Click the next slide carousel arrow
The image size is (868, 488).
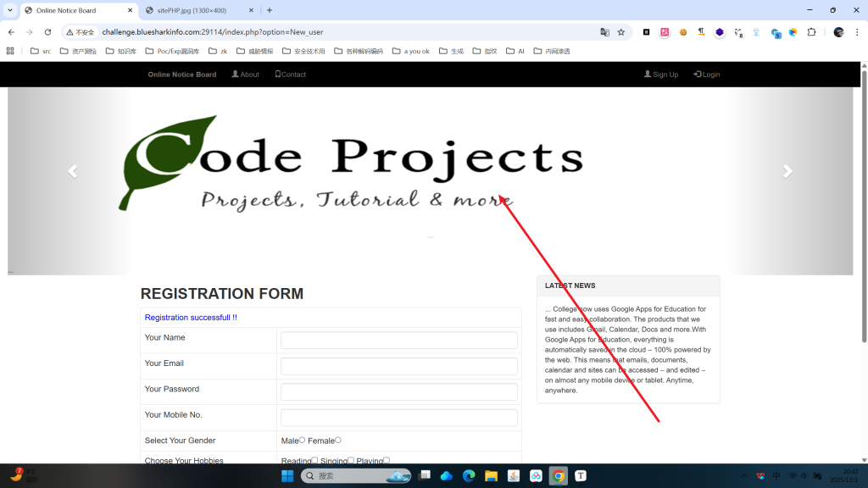pos(787,172)
